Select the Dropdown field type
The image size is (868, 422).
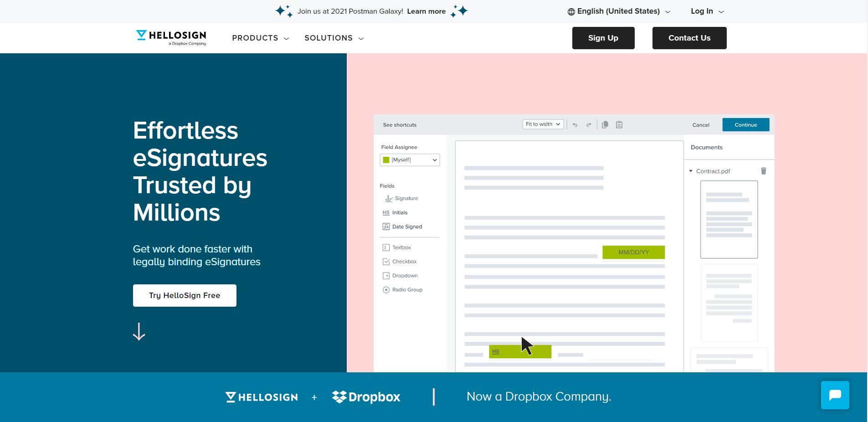(400, 276)
